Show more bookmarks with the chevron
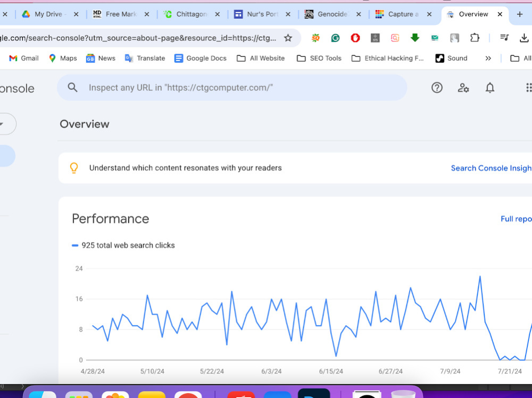The height and width of the screenshot is (398, 532). (488, 58)
